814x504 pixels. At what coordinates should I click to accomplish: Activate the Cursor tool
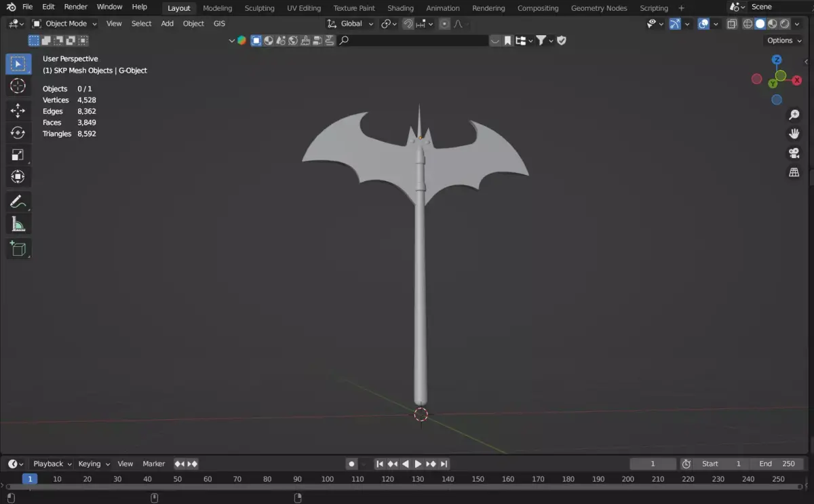[18, 85]
